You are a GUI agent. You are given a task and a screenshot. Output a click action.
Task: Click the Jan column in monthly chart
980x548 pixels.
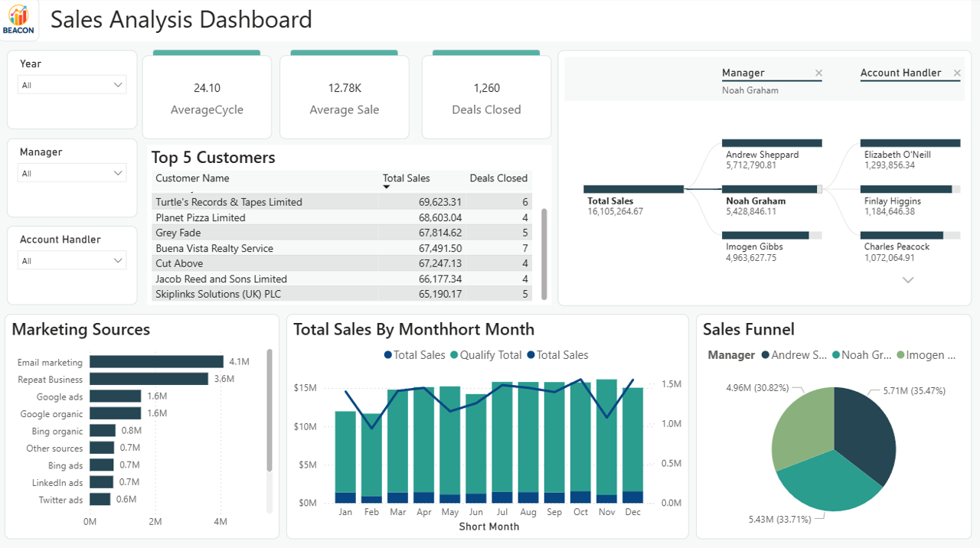tap(345, 457)
